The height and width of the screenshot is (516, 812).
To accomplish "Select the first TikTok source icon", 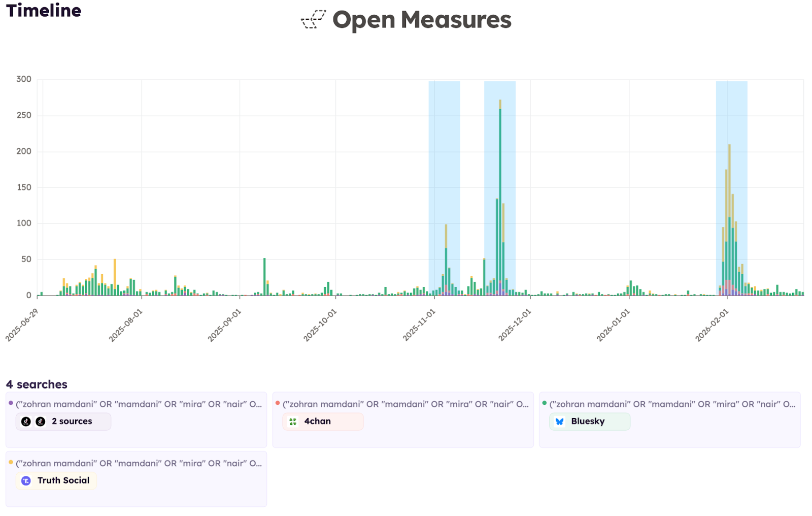I will (25, 421).
